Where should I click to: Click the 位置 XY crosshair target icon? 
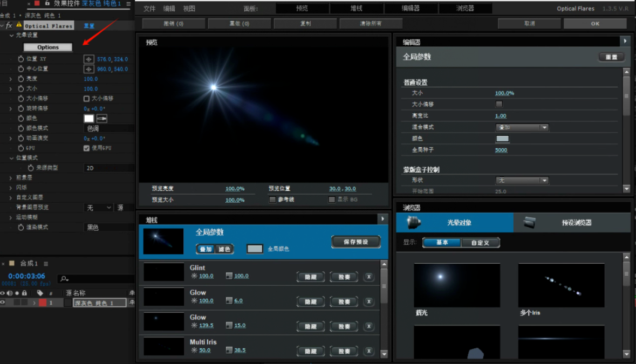[x=89, y=59]
